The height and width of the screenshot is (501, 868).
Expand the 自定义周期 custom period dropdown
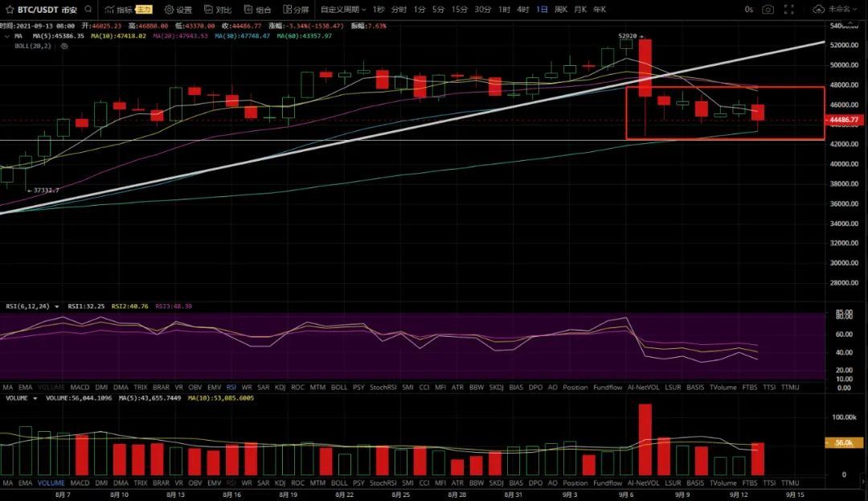coord(342,10)
